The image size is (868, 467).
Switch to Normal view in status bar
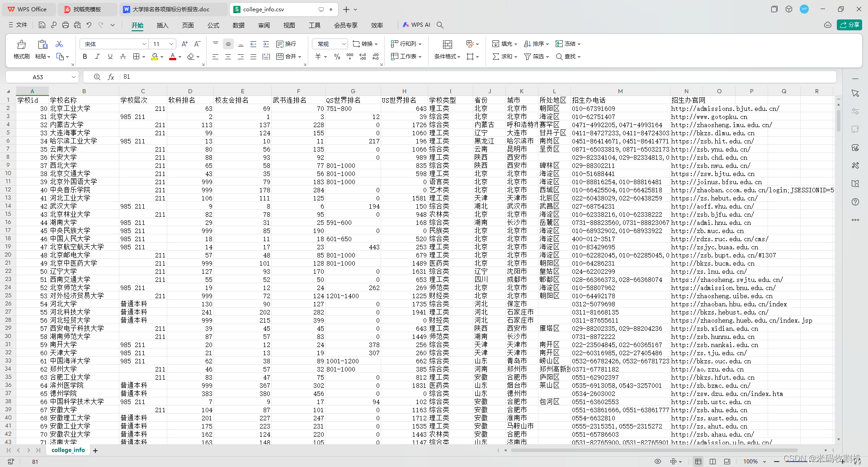pyautogui.click(x=698, y=462)
